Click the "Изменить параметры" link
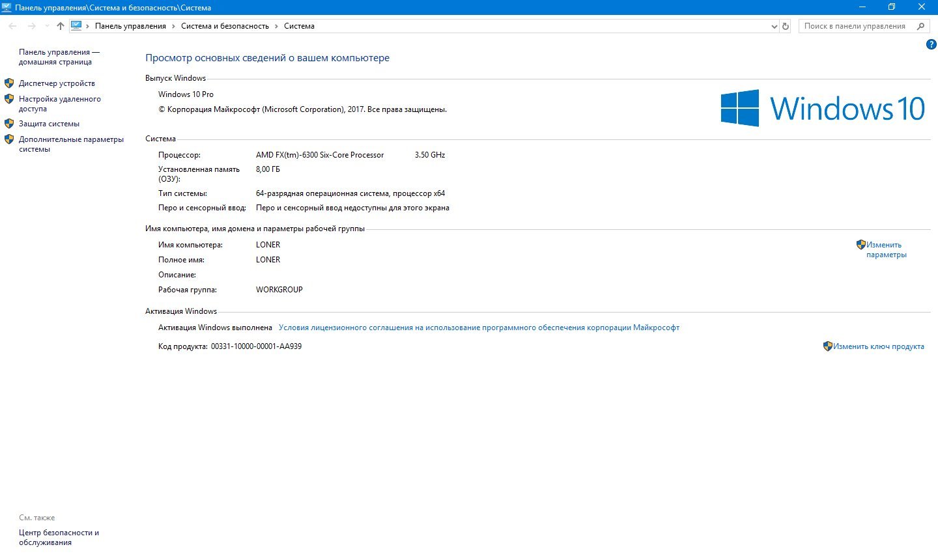This screenshot has width=938, height=560. [x=887, y=249]
